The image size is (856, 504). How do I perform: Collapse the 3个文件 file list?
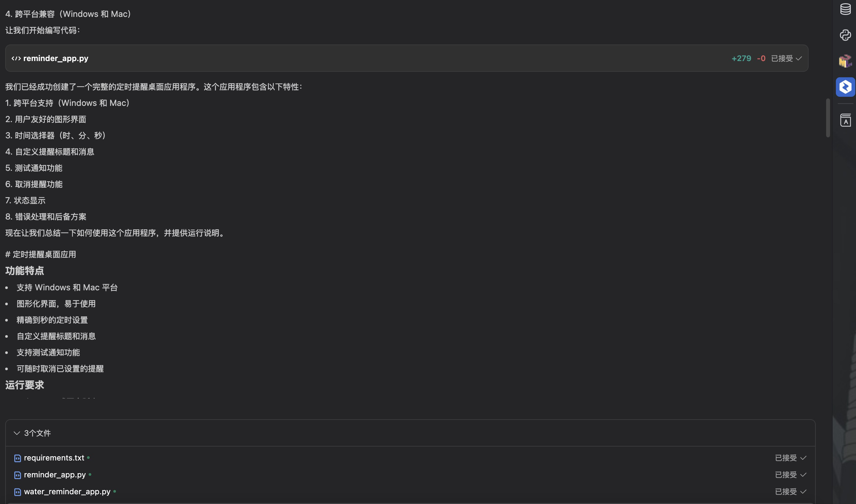coord(17,433)
